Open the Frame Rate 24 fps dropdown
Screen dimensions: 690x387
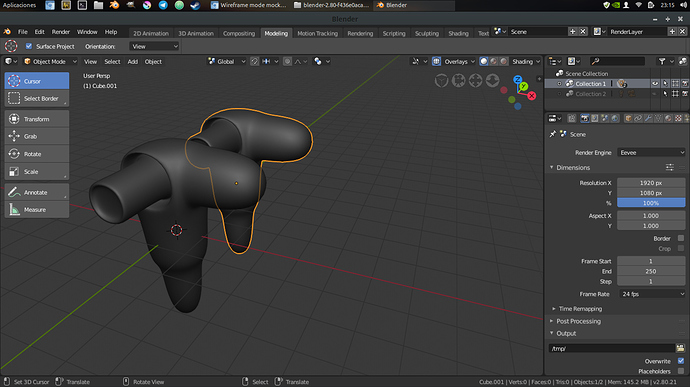pyautogui.click(x=652, y=294)
